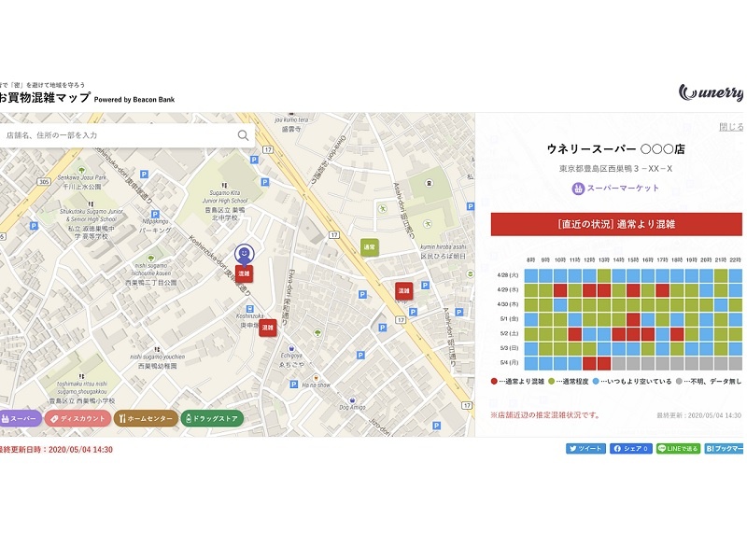Send via the LINEで送る button
The height and width of the screenshot is (560, 747).
point(678,449)
